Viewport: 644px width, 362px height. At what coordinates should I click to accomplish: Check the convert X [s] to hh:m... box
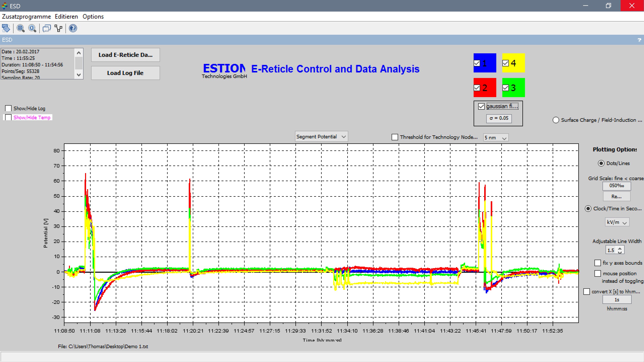coord(587,292)
